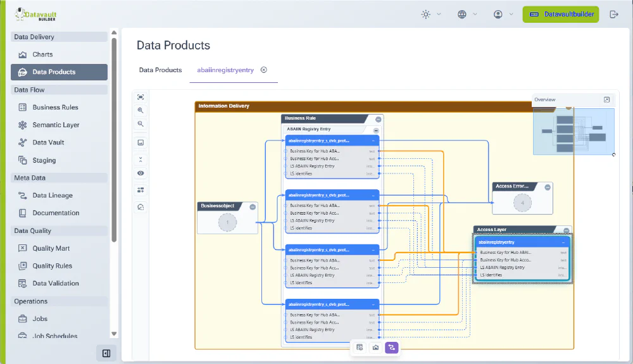633x364 pixels.
Task: Log out using the exit icon
Action: pyautogui.click(x=614, y=15)
